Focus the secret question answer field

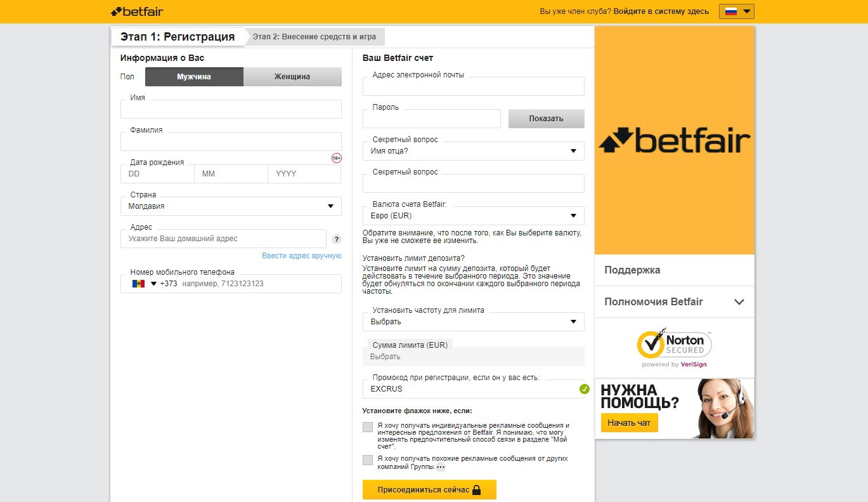(474, 183)
